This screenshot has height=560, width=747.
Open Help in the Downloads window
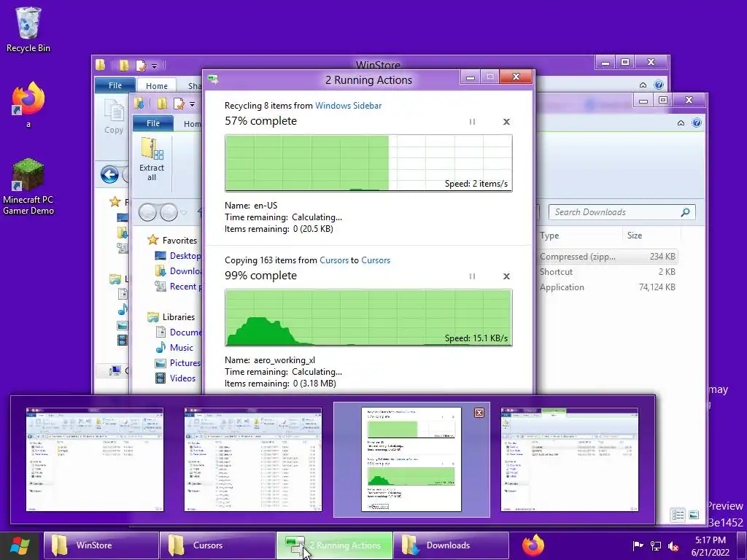(697, 122)
